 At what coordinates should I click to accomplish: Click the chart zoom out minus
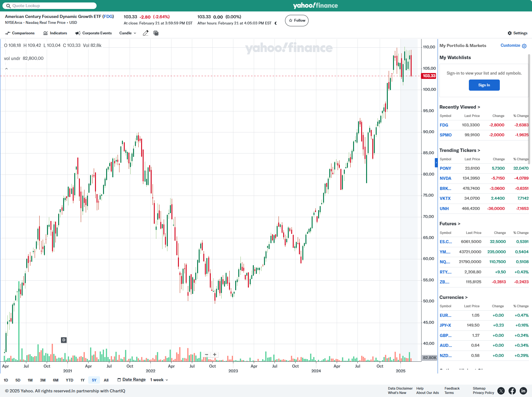point(206,355)
